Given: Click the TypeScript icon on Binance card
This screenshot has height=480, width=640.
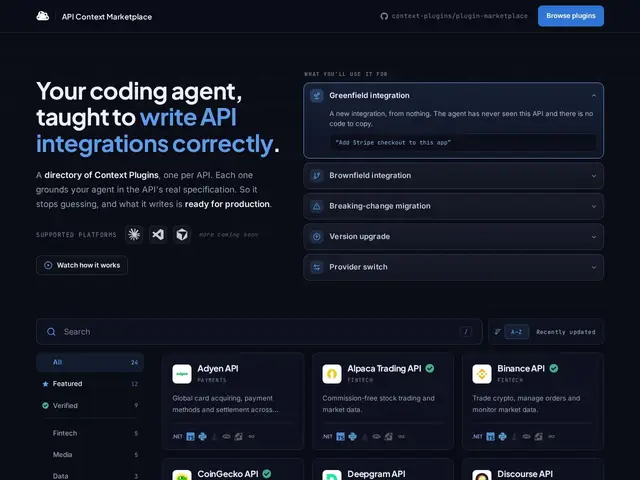Looking at the screenshot, I should [491, 437].
